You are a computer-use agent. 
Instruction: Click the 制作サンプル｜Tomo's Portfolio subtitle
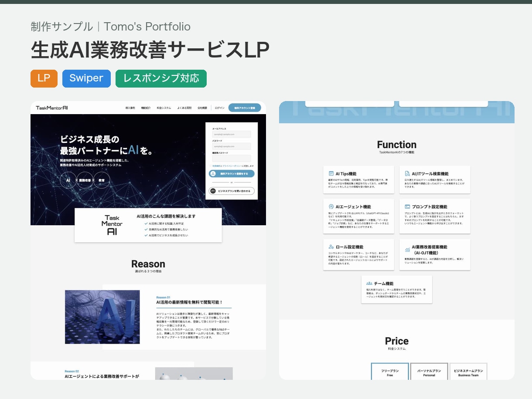point(111,27)
